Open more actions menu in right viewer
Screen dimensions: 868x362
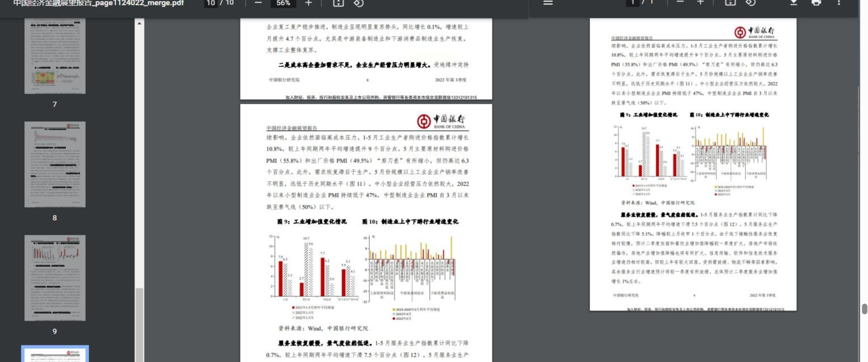839,3
